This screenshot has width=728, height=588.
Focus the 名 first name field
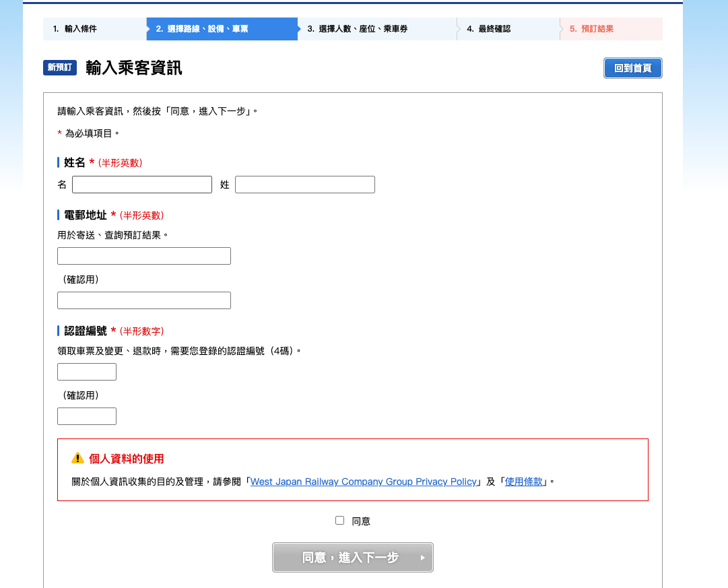click(x=142, y=185)
